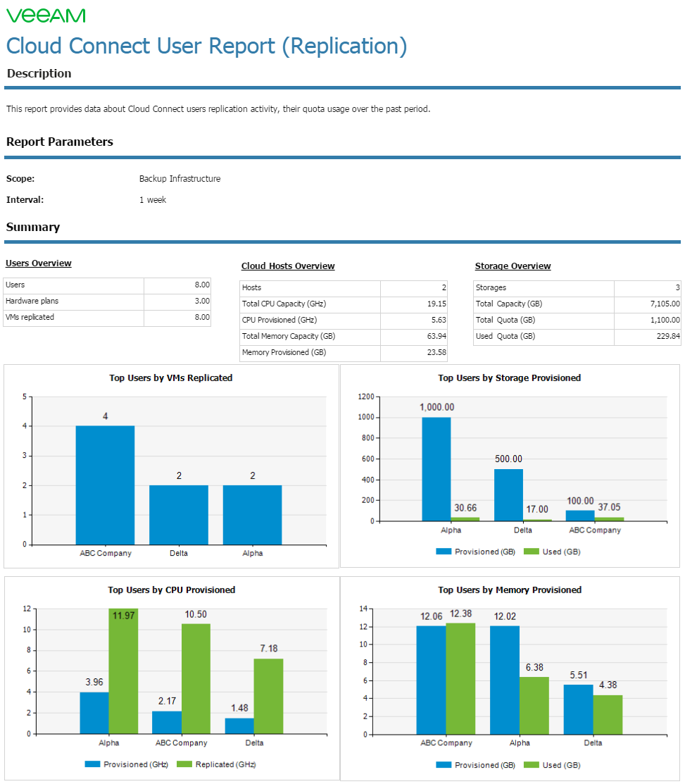685x784 pixels.
Task: Select Delta's blue provisioned storage bar
Action: (x=508, y=495)
